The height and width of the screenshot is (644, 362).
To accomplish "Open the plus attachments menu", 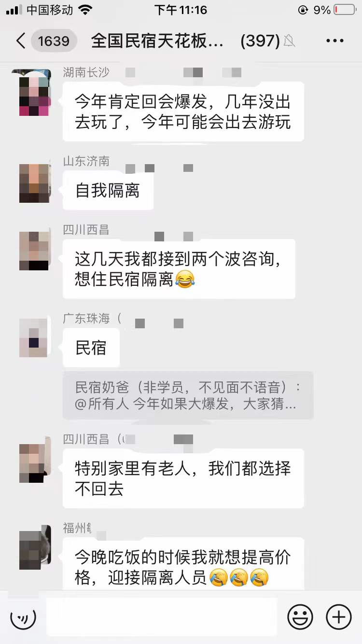I will coord(339,617).
